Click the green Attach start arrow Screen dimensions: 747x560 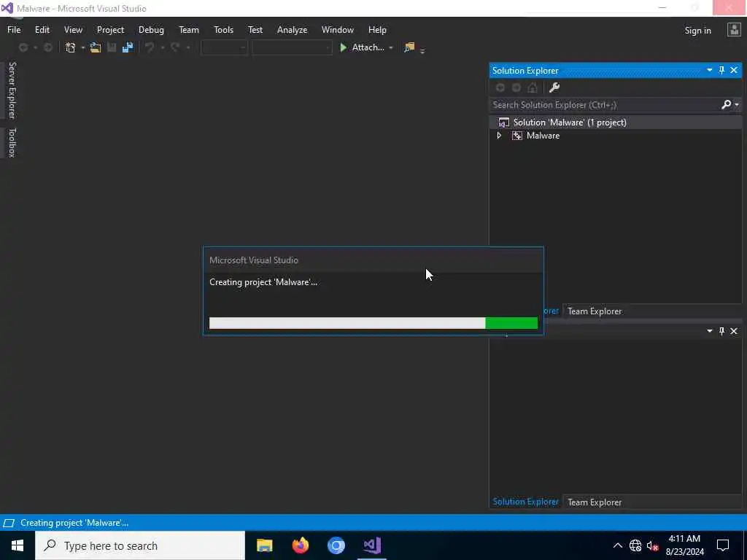pyautogui.click(x=343, y=47)
